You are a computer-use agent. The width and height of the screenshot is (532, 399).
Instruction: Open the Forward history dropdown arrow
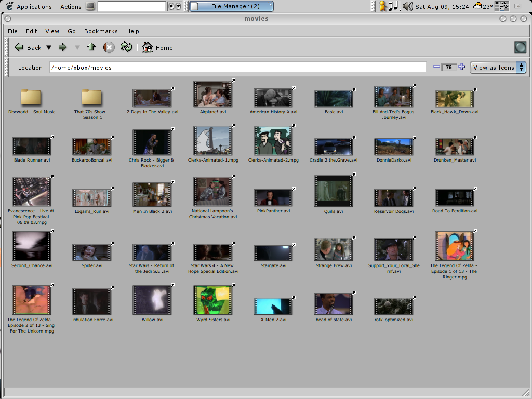tap(77, 47)
